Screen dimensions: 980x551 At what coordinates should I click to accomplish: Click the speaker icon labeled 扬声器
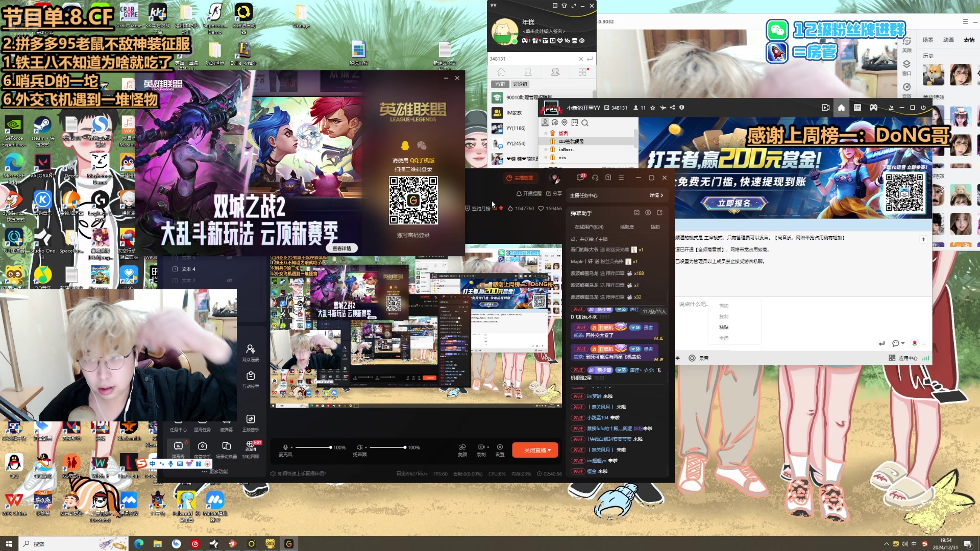click(x=359, y=447)
